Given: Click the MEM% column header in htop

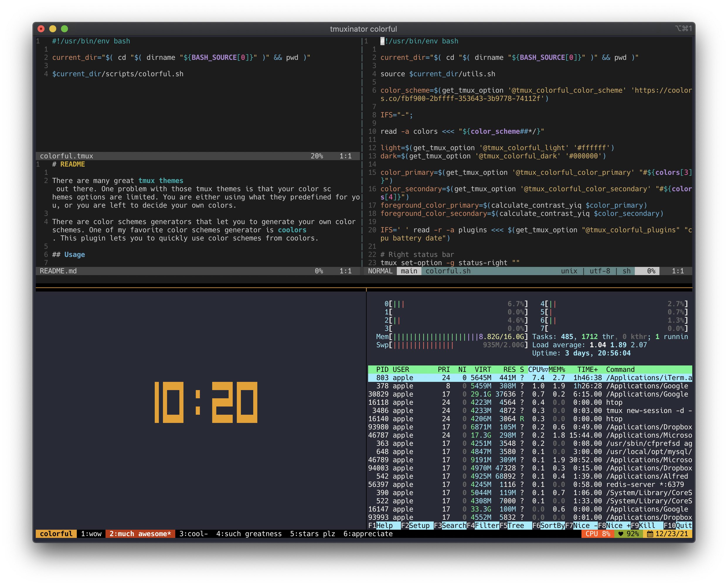Looking at the screenshot, I should (557, 369).
